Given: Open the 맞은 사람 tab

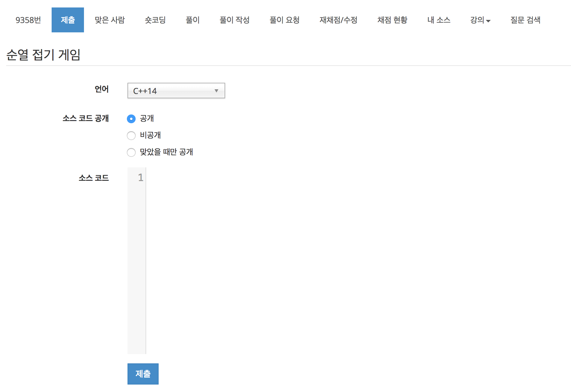Looking at the screenshot, I should (x=110, y=20).
